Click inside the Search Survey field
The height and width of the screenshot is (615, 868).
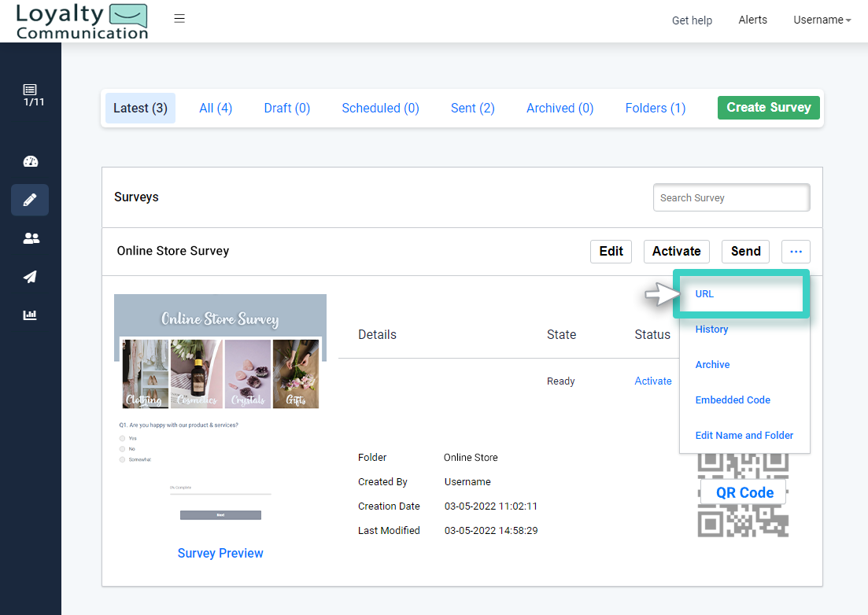click(730, 197)
